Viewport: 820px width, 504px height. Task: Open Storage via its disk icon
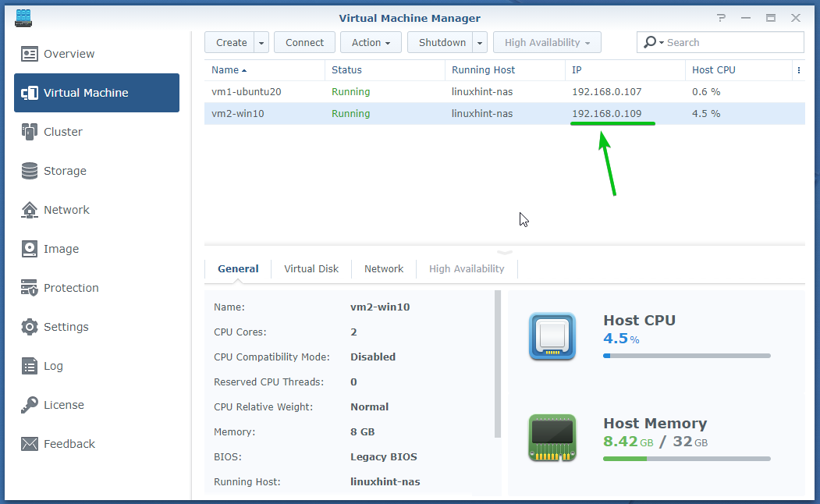[x=30, y=171]
